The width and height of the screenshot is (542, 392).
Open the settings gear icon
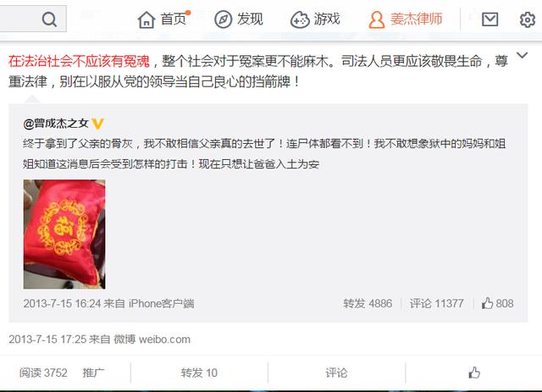coord(527,19)
